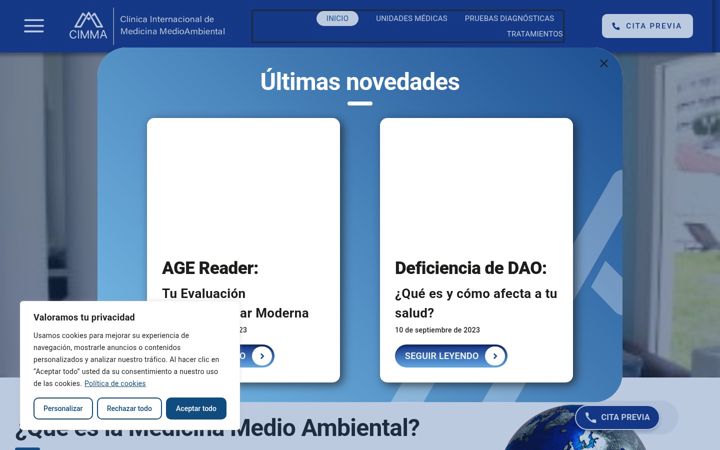Click floating Cita Previa button
This screenshot has height=450, width=720.
[617, 417]
